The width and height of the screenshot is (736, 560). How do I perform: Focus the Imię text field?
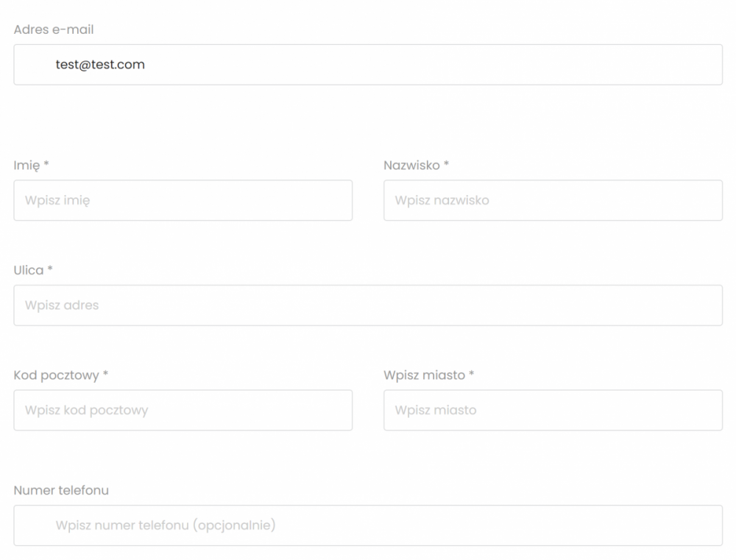coord(183,200)
